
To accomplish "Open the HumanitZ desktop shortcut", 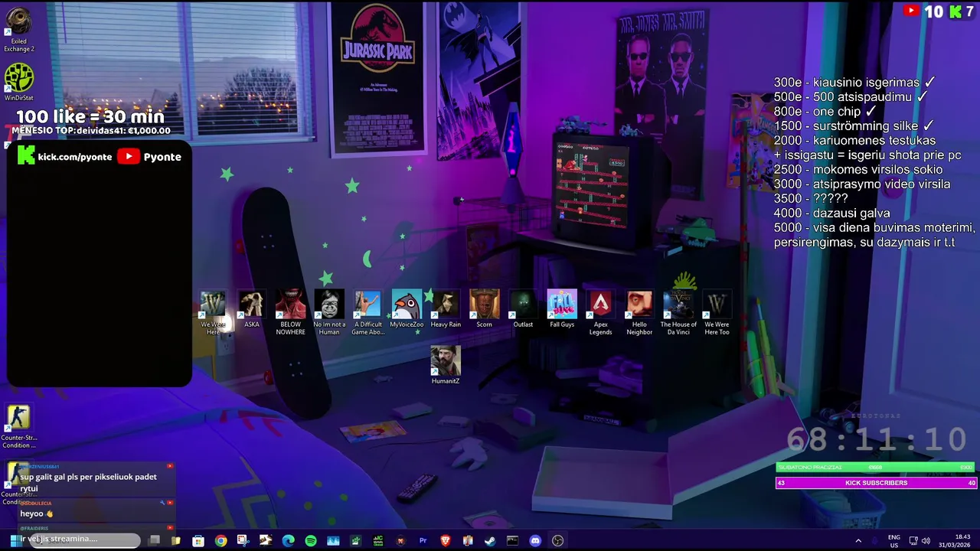I will coord(446,365).
